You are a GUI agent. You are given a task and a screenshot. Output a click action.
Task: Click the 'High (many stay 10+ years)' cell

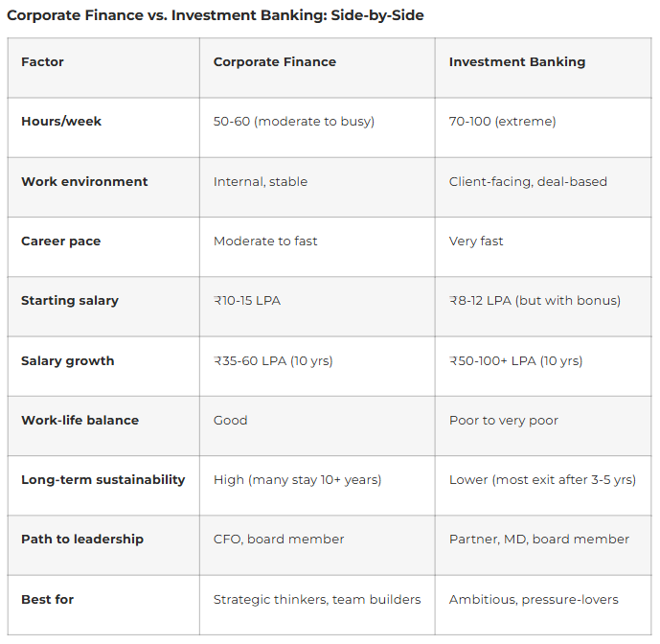tap(298, 480)
